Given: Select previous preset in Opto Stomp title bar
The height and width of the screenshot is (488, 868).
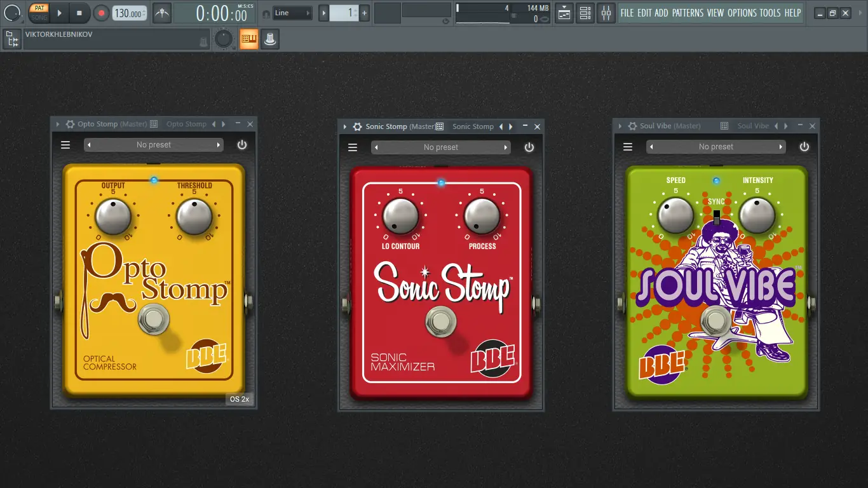Looking at the screenshot, I should pos(214,125).
